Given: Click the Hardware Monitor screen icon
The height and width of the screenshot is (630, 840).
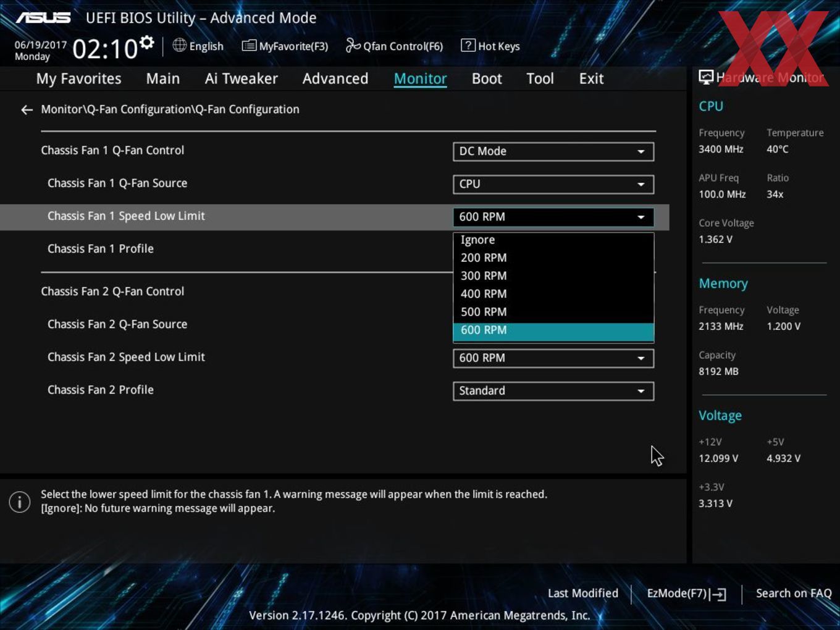Looking at the screenshot, I should point(706,77).
